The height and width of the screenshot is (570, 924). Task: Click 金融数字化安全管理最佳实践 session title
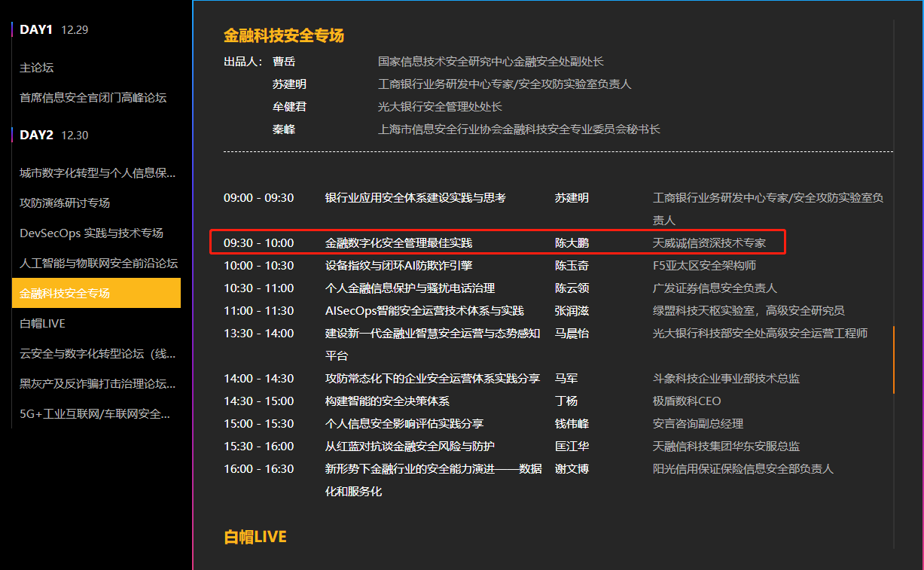point(399,243)
